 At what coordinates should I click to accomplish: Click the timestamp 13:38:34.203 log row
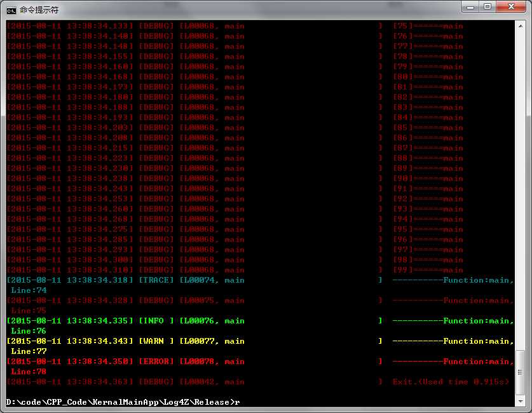point(97,128)
